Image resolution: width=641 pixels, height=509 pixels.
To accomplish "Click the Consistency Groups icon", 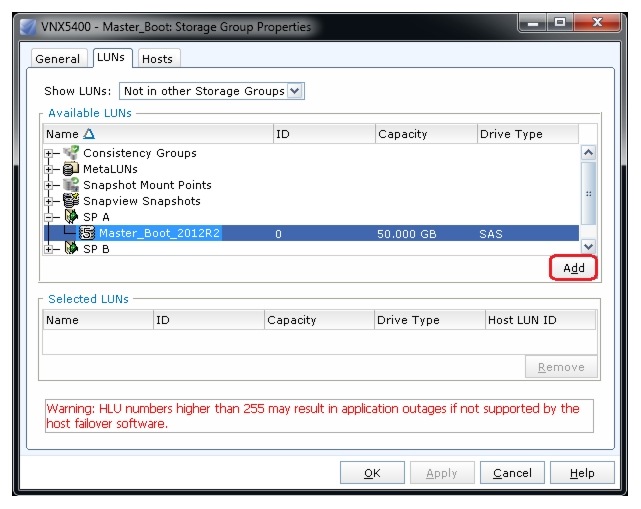I will click(71, 153).
